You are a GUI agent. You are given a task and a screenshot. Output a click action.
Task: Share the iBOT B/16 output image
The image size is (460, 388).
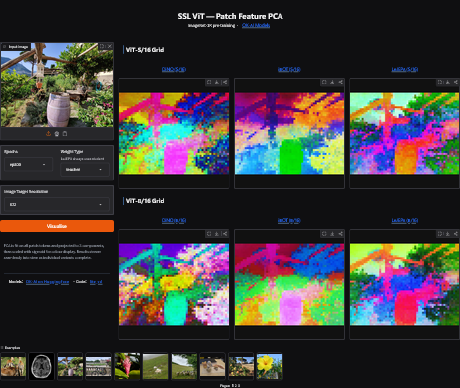[x=340, y=234]
